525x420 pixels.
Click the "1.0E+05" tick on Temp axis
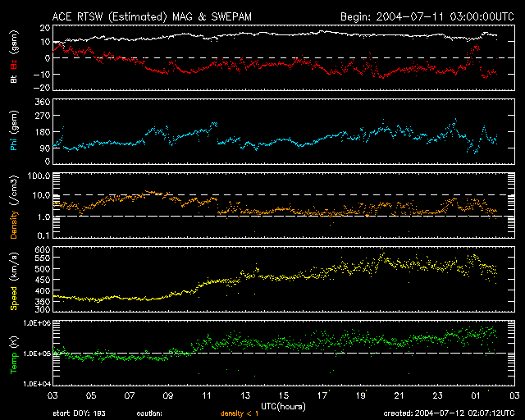click(x=37, y=354)
